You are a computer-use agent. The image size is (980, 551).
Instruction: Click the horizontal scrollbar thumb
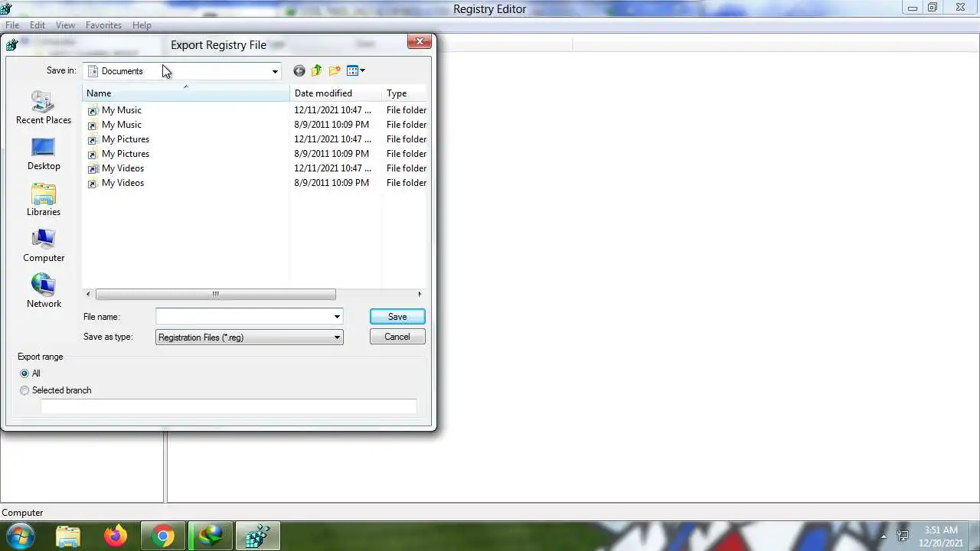(215, 295)
